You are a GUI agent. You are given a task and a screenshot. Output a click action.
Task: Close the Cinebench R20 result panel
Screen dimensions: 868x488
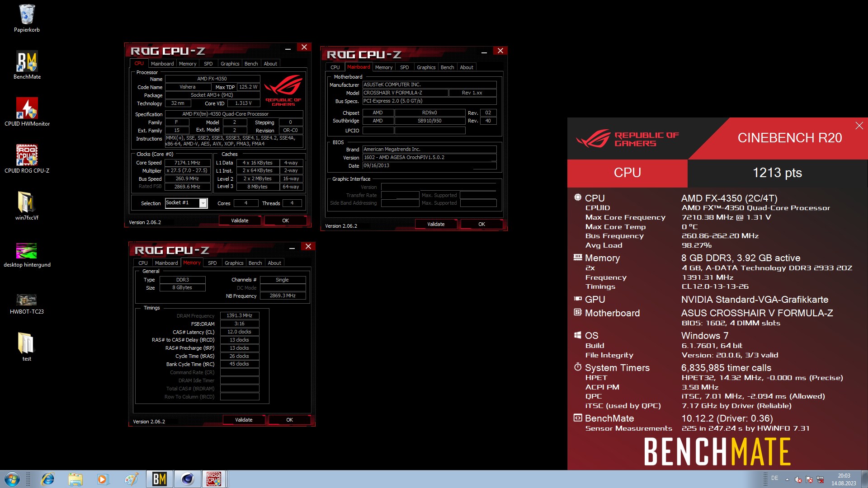point(859,126)
